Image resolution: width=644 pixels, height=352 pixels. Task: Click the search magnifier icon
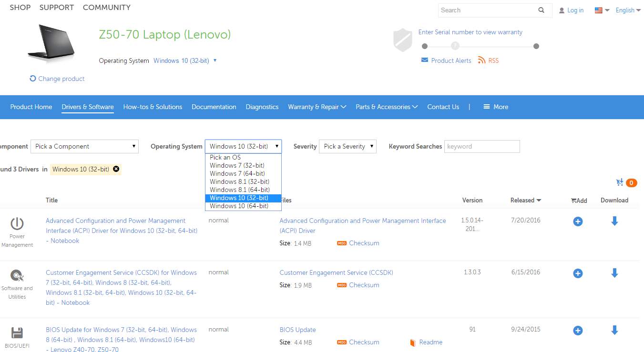click(541, 10)
